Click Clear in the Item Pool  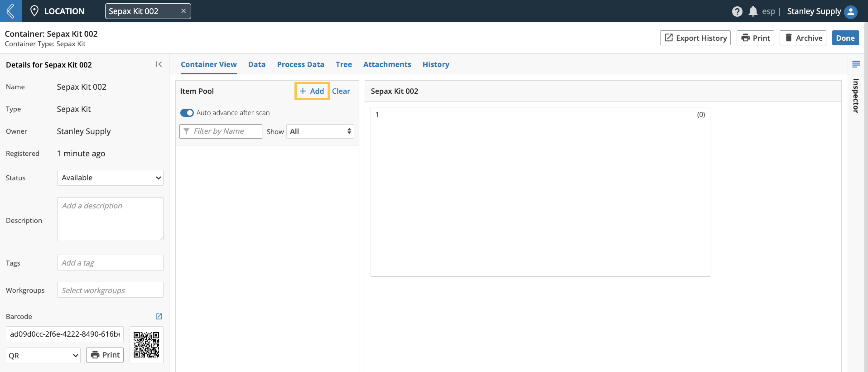click(x=341, y=91)
